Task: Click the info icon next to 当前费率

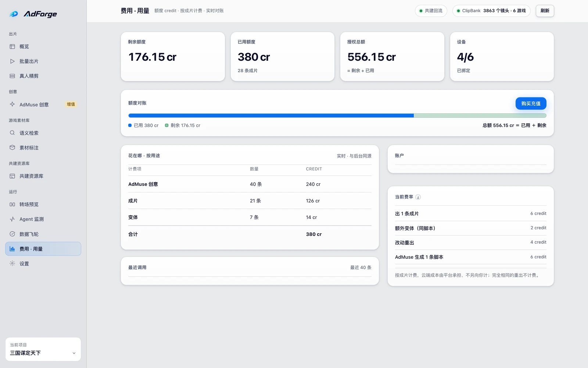Action: click(418, 197)
